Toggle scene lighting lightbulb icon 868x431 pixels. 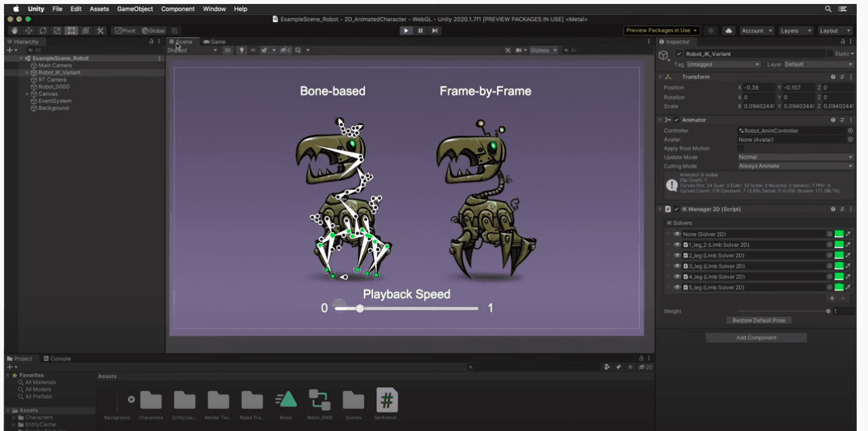tap(242, 50)
